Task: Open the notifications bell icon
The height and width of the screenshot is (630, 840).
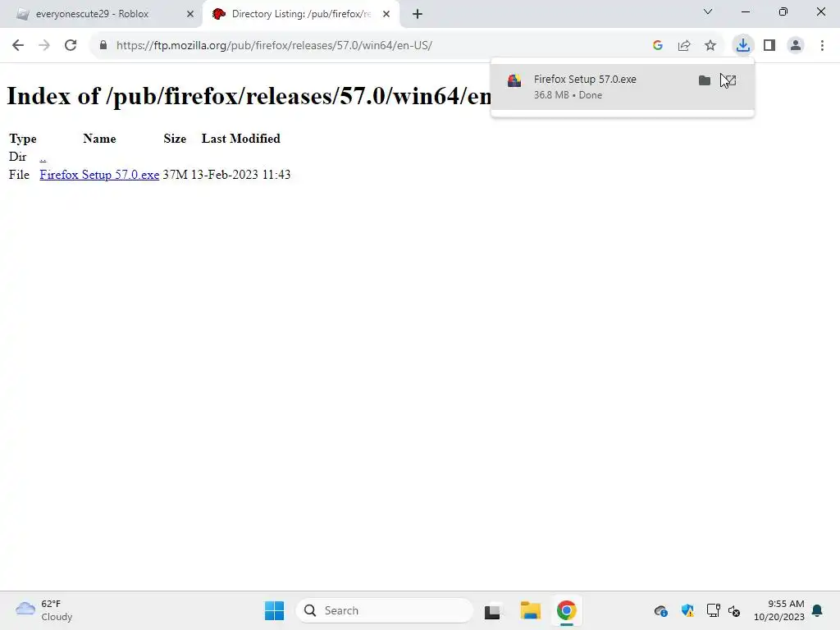Action: [818, 610]
